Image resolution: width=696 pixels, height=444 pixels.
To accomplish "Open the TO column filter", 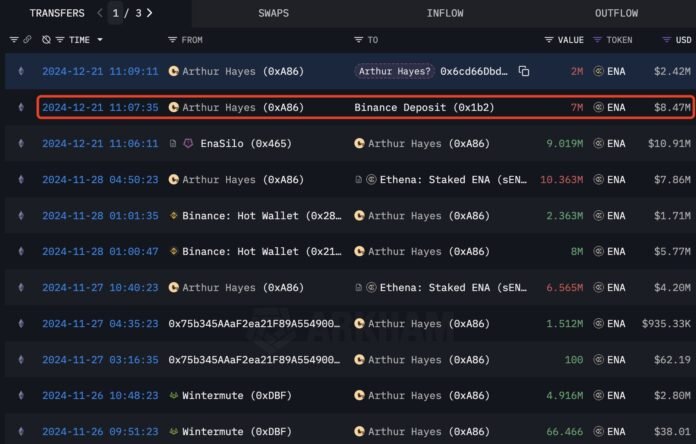I will [x=358, y=40].
